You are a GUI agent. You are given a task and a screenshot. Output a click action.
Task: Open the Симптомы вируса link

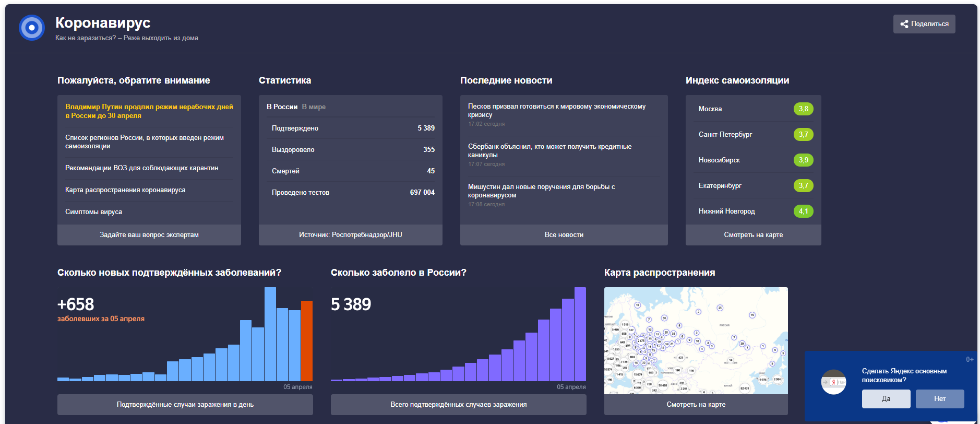(x=93, y=212)
